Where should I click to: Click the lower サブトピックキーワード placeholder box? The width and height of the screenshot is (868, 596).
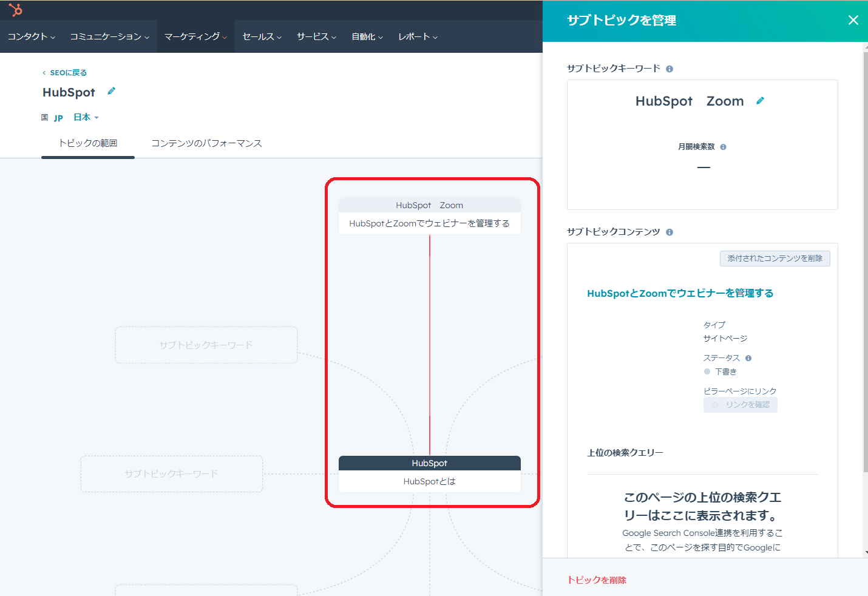tap(172, 474)
